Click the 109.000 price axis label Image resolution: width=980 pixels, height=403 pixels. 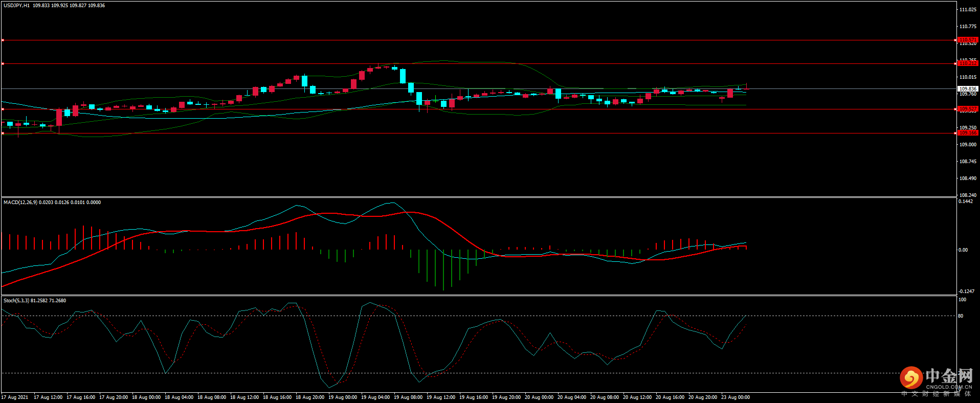968,145
